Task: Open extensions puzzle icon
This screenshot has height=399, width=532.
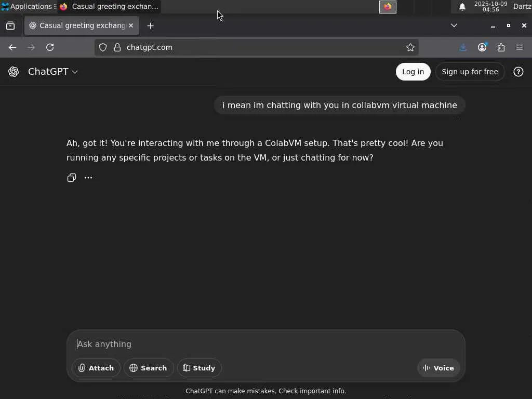Action: [x=501, y=47]
